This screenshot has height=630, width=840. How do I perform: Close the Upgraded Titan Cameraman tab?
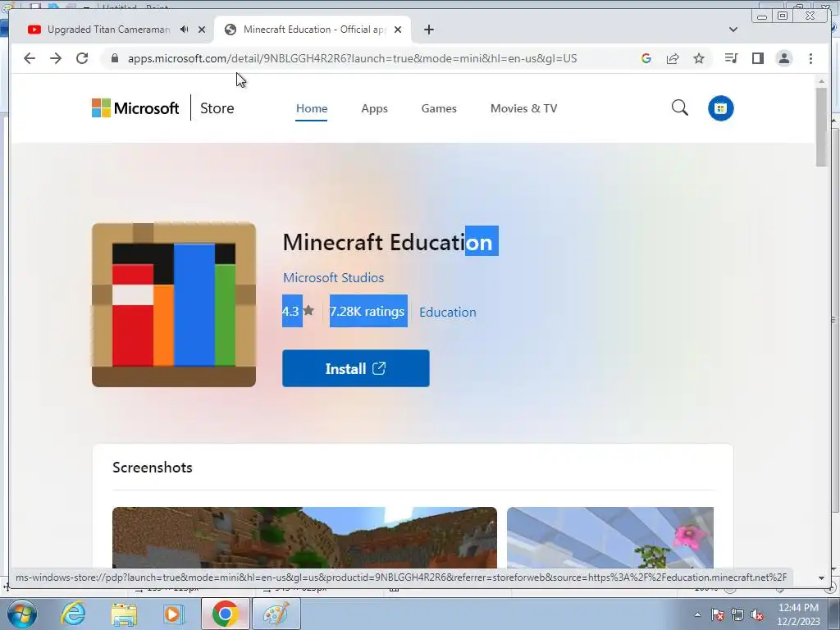tap(202, 30)
